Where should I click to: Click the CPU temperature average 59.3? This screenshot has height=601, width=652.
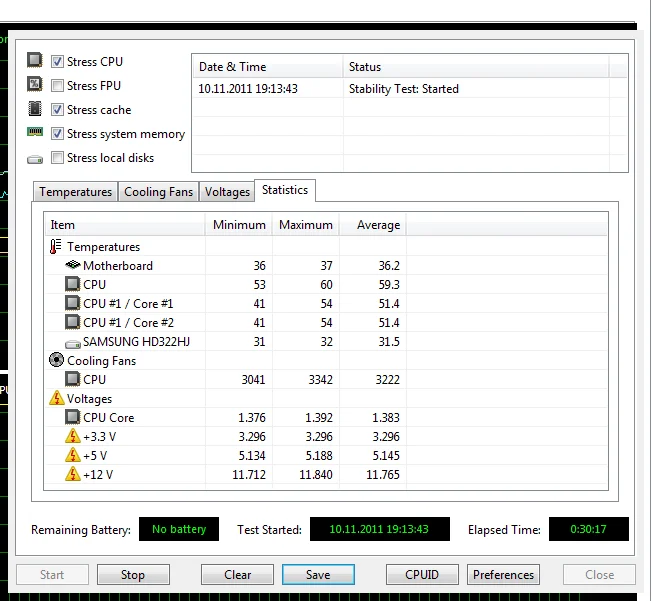pyautogui.click(x=389, y=284)
